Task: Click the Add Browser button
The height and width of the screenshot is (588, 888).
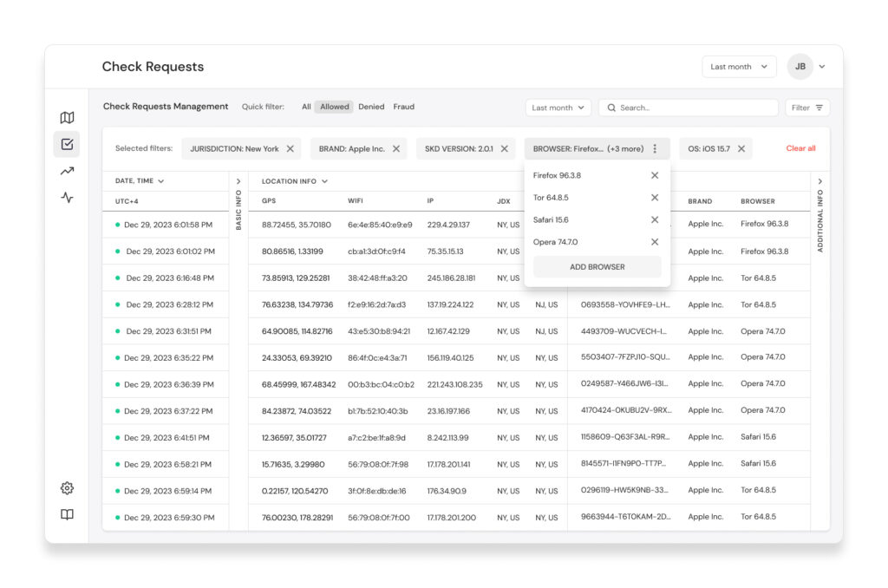Action: 597,267
